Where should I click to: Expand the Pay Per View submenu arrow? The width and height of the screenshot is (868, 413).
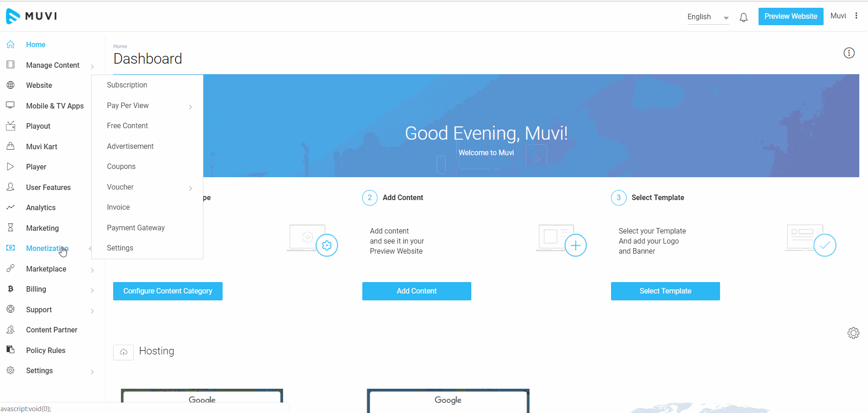pos(191,107)
